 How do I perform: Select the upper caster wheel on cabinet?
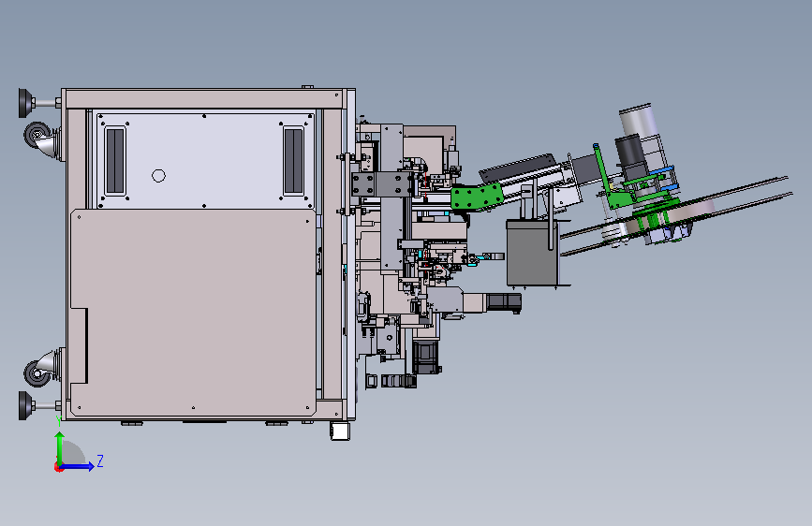pyautogui.click(x=38, y=136)
